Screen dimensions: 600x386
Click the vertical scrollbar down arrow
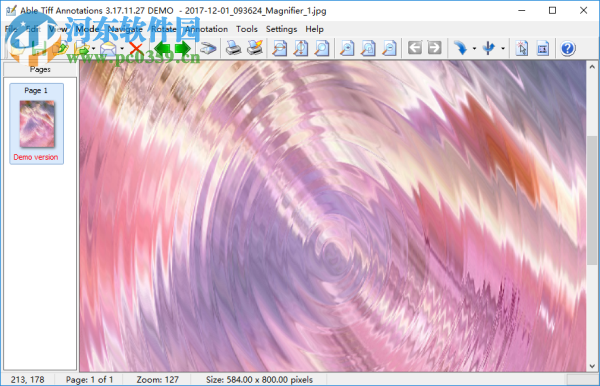tap(592, 366)
